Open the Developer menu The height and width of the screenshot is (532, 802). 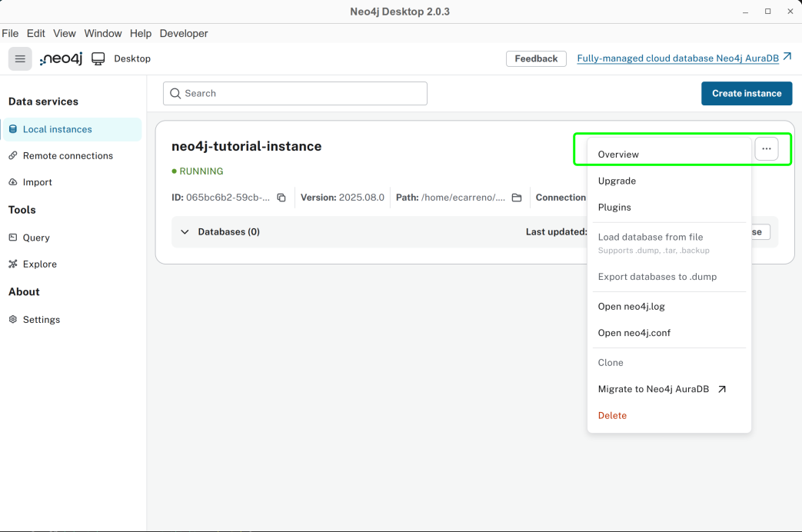pos(184,33)
